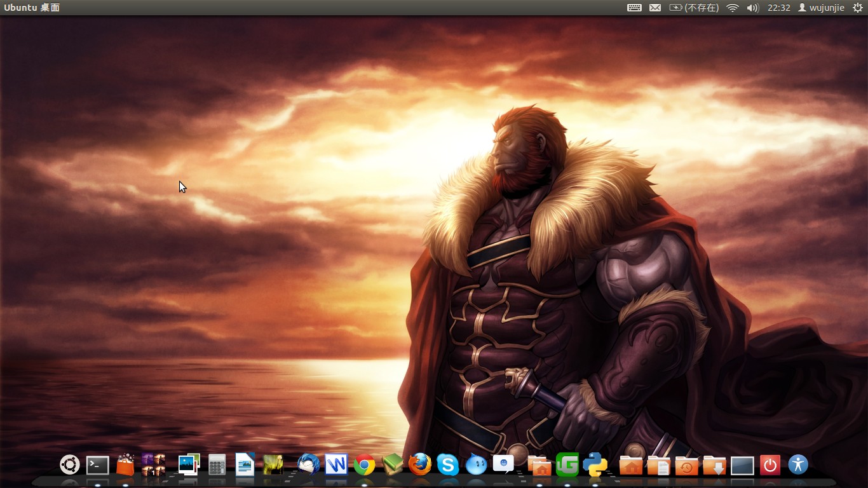The width and height of the screenshot is (868, 488).
Task: Open the battery indicator showing 不存在
Action: coord(694,8)
